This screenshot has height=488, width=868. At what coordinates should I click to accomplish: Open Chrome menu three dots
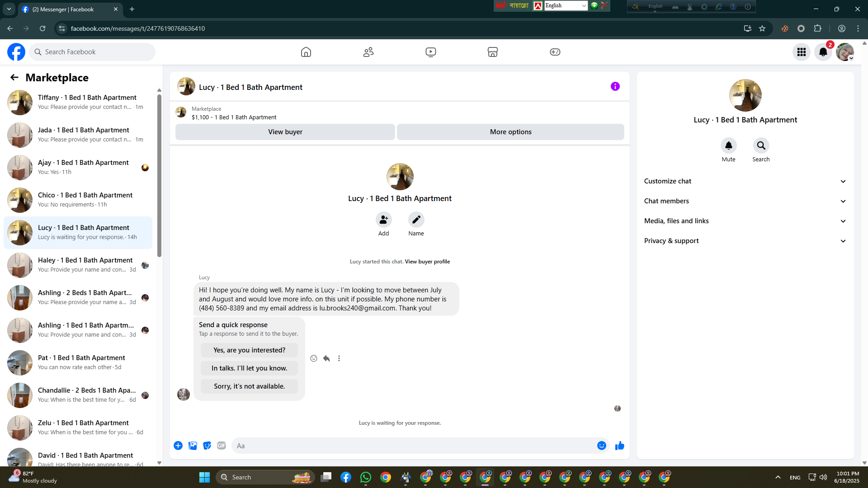pyautogui.click(x=858, y=28)
